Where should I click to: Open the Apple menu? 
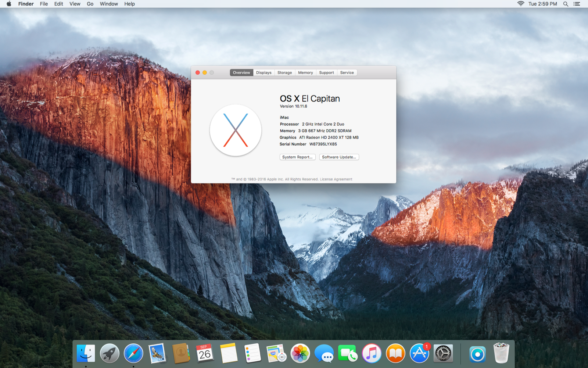coord(8,4)
